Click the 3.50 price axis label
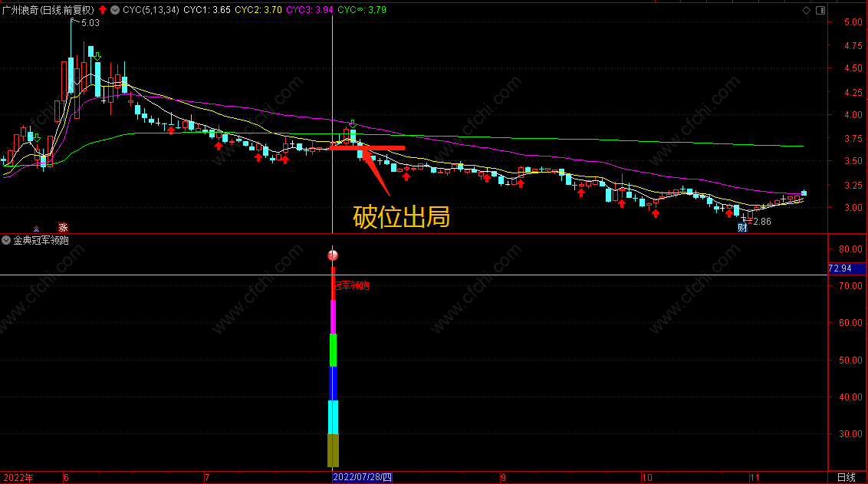 pos(853,161)
